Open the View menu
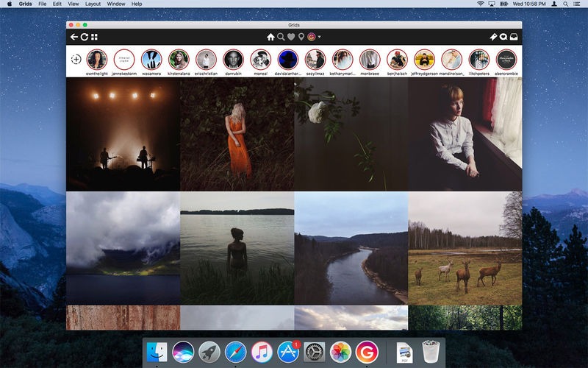Viewport: 588px width, 368px height. [x=73, y=4]
